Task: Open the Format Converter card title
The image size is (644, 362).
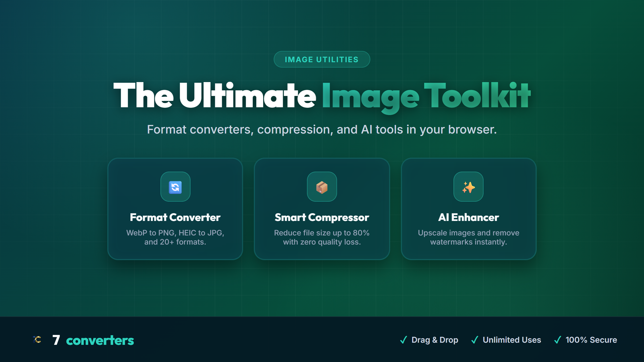Action: point(175,217)
